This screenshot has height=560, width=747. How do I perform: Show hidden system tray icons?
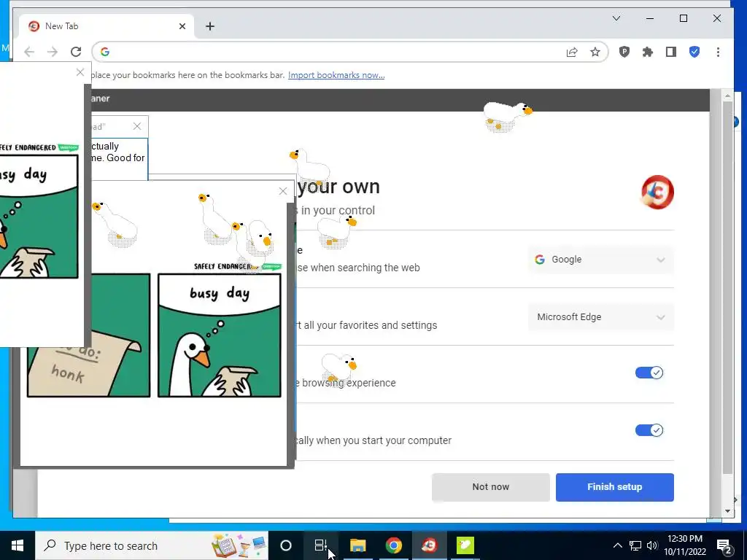coord(617,545)
